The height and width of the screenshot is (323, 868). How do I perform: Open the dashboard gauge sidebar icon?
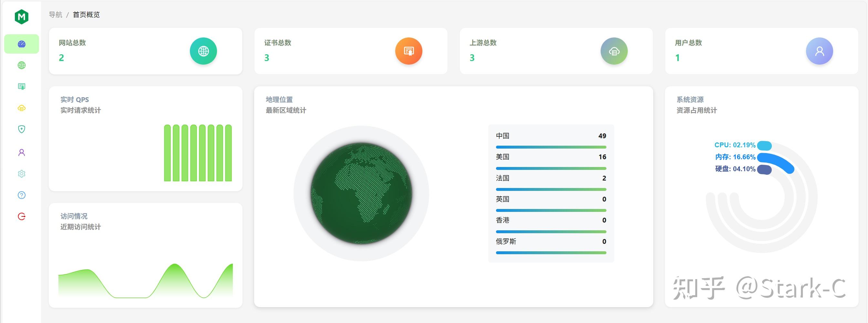tap(22, 44)
